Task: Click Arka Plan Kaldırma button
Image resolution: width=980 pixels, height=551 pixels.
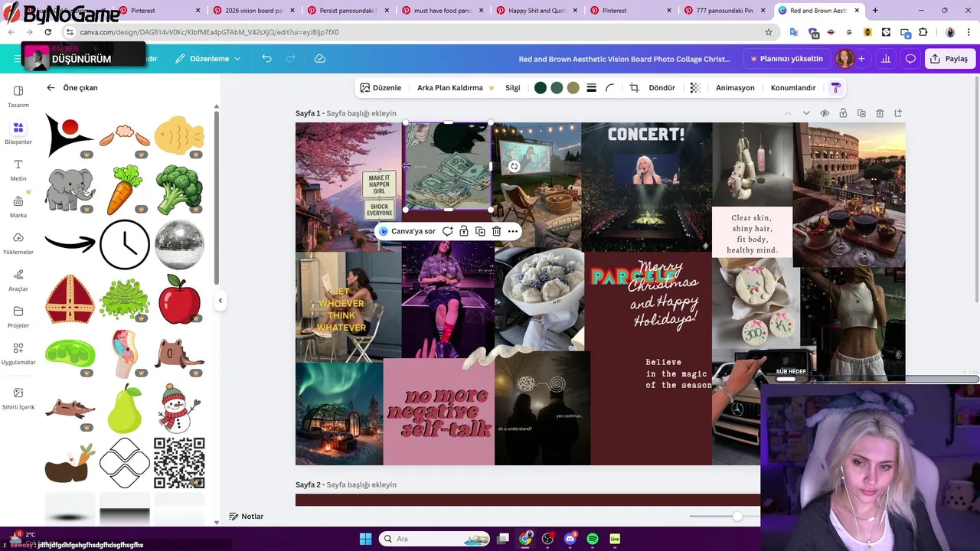Action: coord(456,88)
